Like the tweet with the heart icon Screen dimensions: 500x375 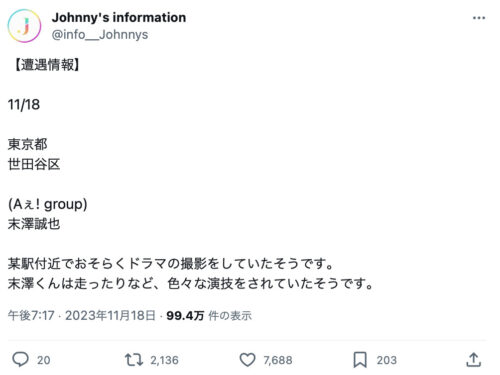(x=247, y=360)
